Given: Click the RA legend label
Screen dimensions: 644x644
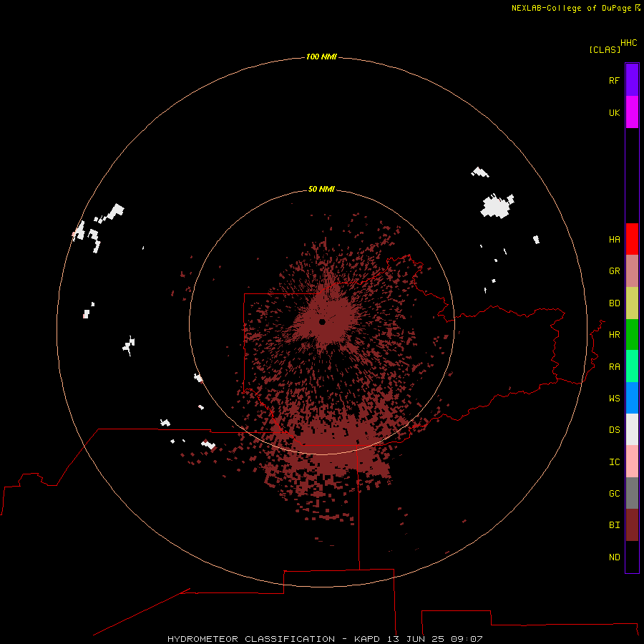Looking at the screenshot, I should (615, 367).
